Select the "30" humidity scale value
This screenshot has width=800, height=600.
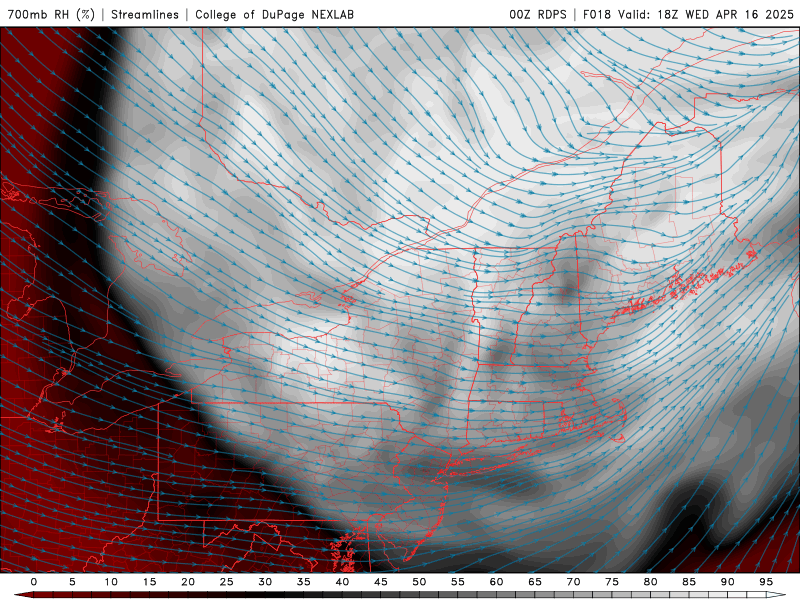265,582
